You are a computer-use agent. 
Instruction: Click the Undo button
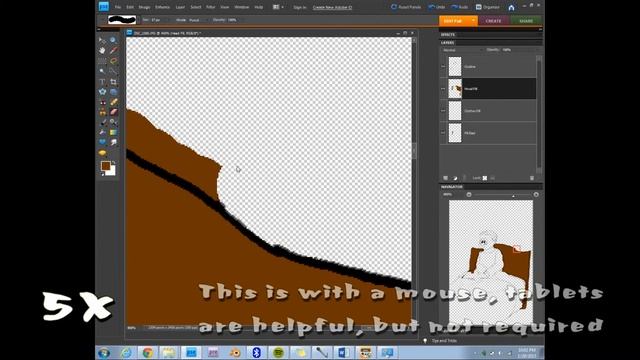[437, 7]
